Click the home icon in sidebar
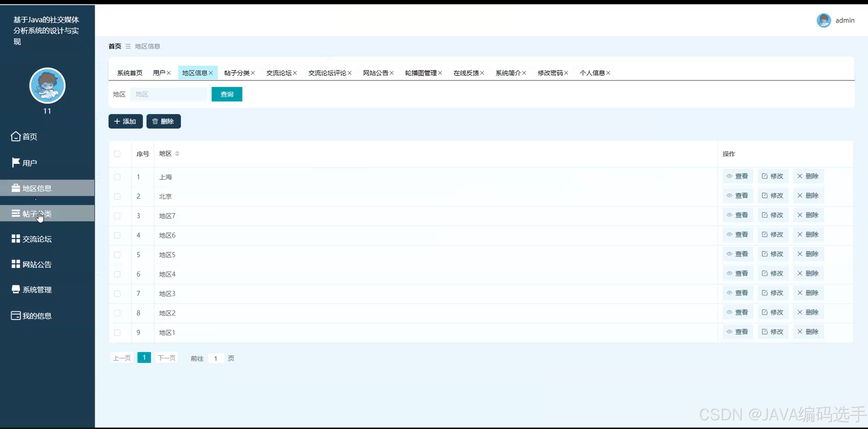868x429 pixels. point(16,136)
